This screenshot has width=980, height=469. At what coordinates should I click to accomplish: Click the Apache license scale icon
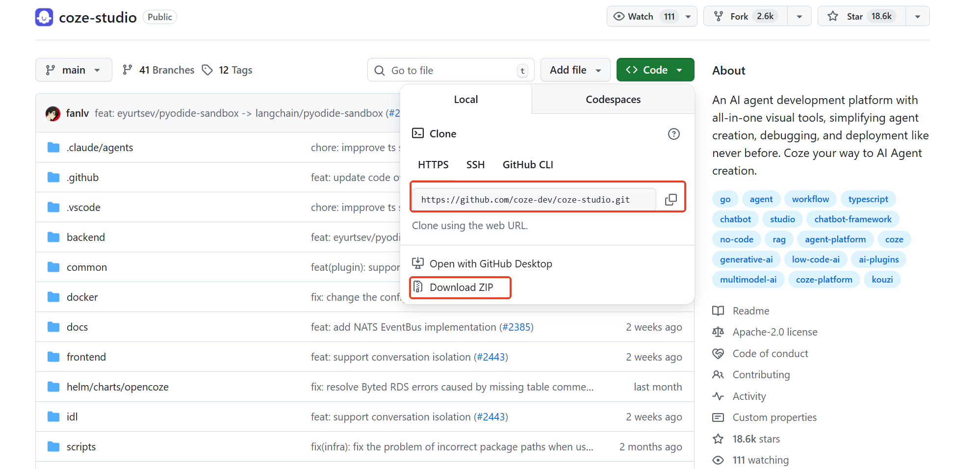[718, 332]
